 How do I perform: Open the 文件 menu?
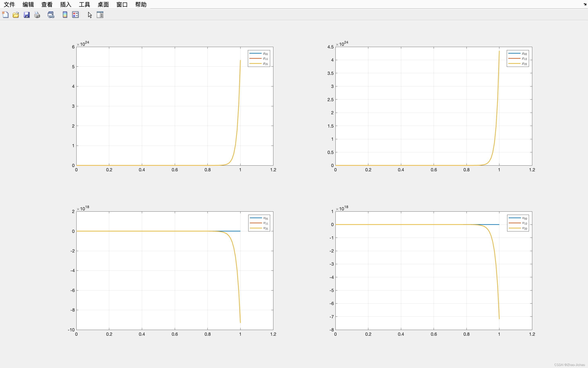[9, 4]
